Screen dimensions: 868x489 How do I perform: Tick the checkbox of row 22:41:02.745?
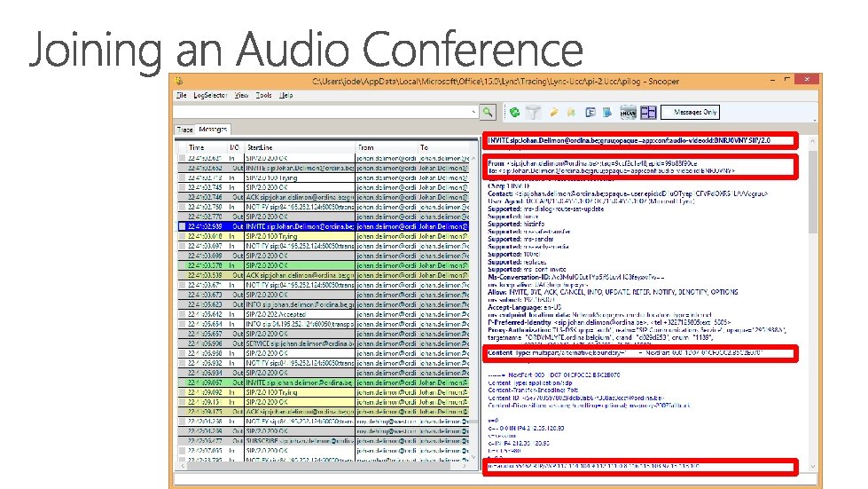[182, 188]
